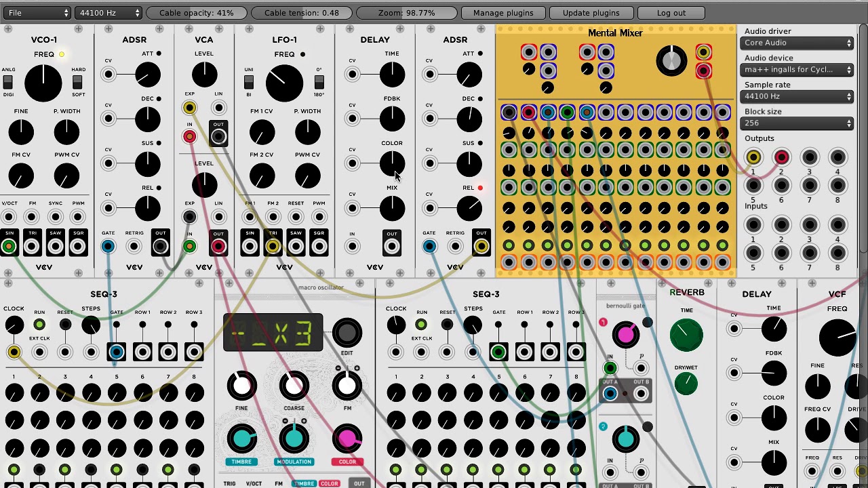Click bernoulli gate OUT A jack
This screenshot has height=488, width=868.
(610, 394)
